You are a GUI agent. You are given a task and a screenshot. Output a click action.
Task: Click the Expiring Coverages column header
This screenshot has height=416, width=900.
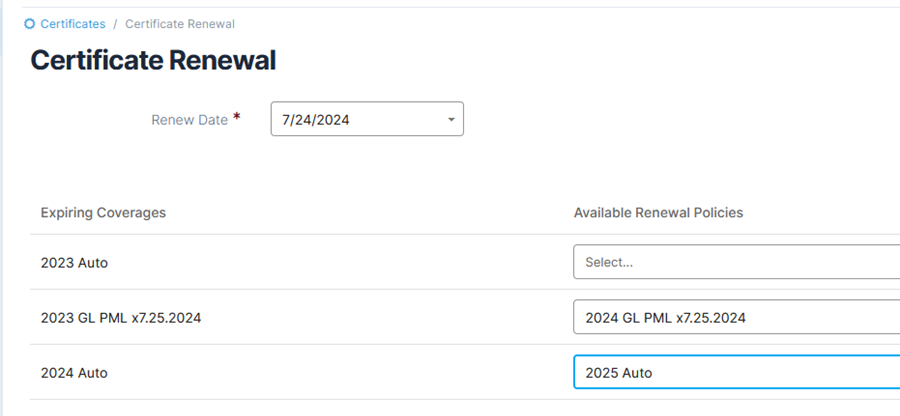[103, 213]
